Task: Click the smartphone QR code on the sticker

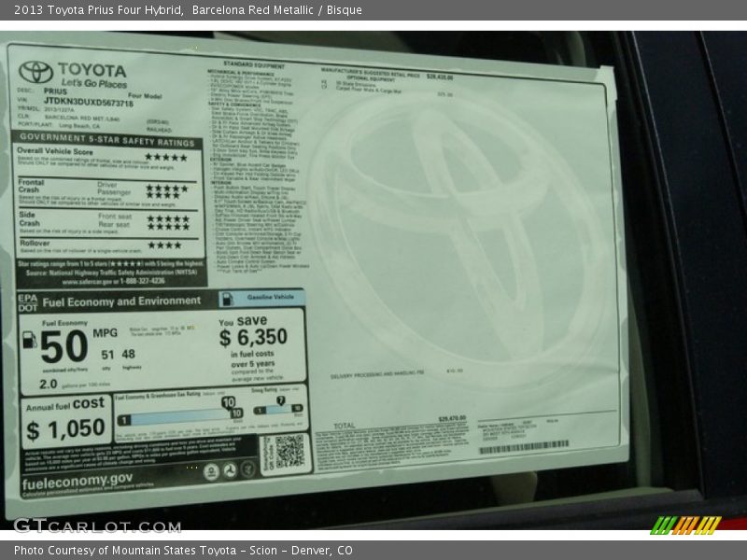Action: click(289, 451)
